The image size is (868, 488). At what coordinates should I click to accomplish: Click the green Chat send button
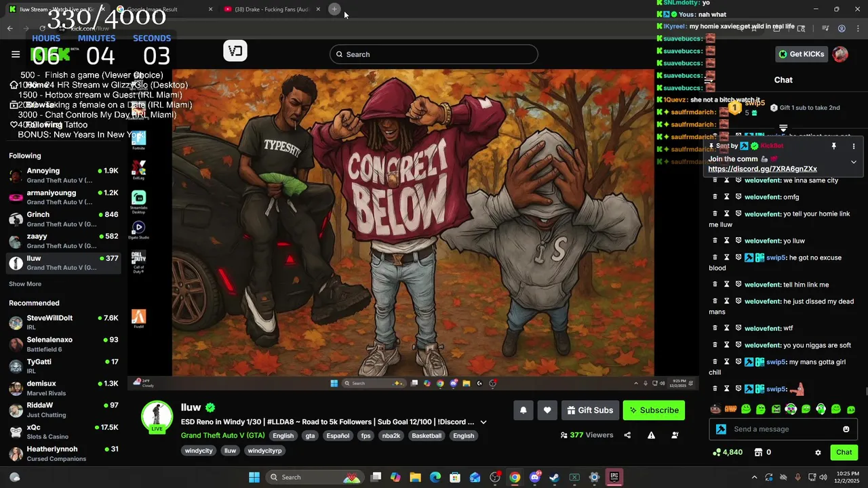(x=844, y=452)
